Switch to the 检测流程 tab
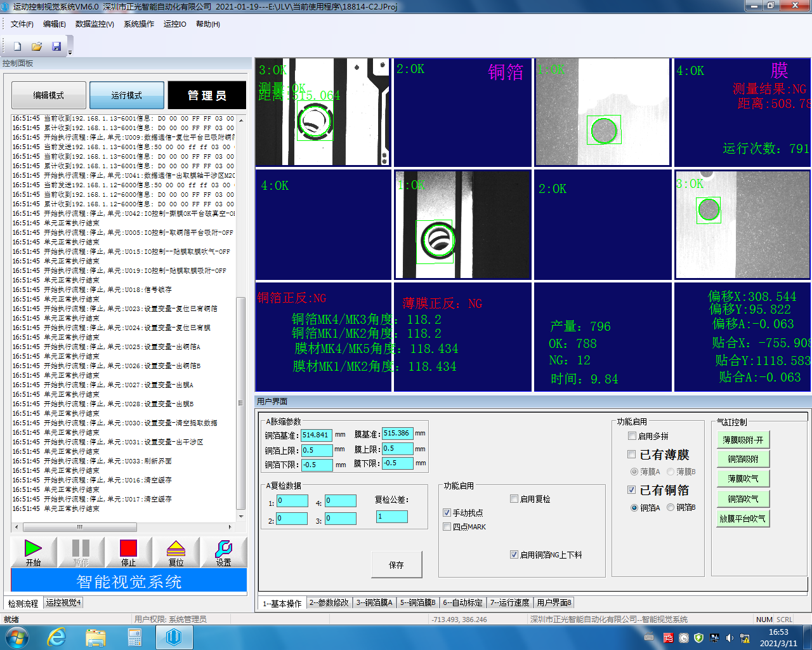Viewport: 812px width, 650px height. (x=23, y=604)
